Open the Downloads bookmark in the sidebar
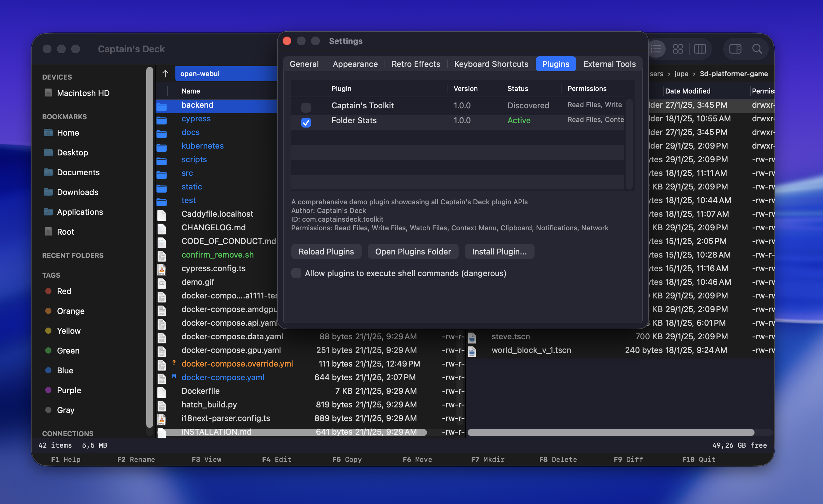823x504 pixels. tap(77, 192)
